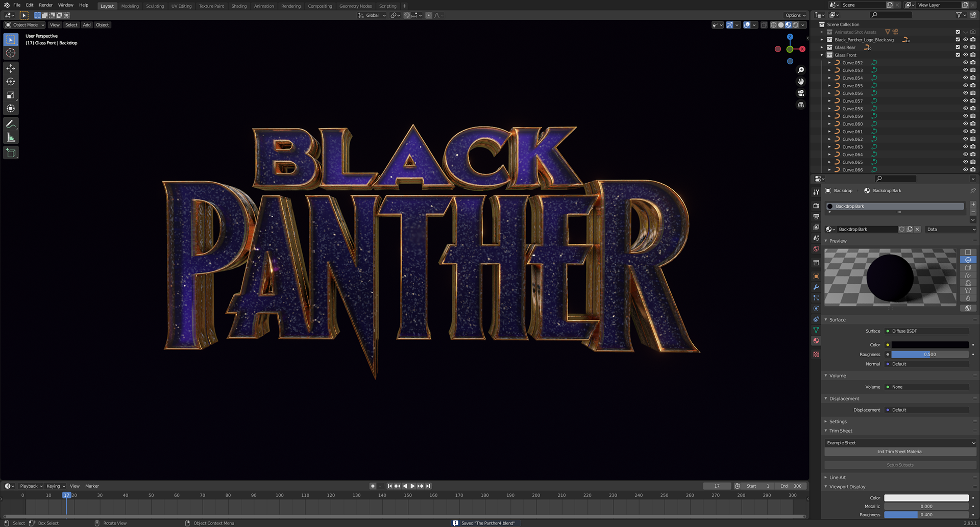Open the Texture properties checker tab
This screenshot has height=527, width=980.
click(816, 354)
